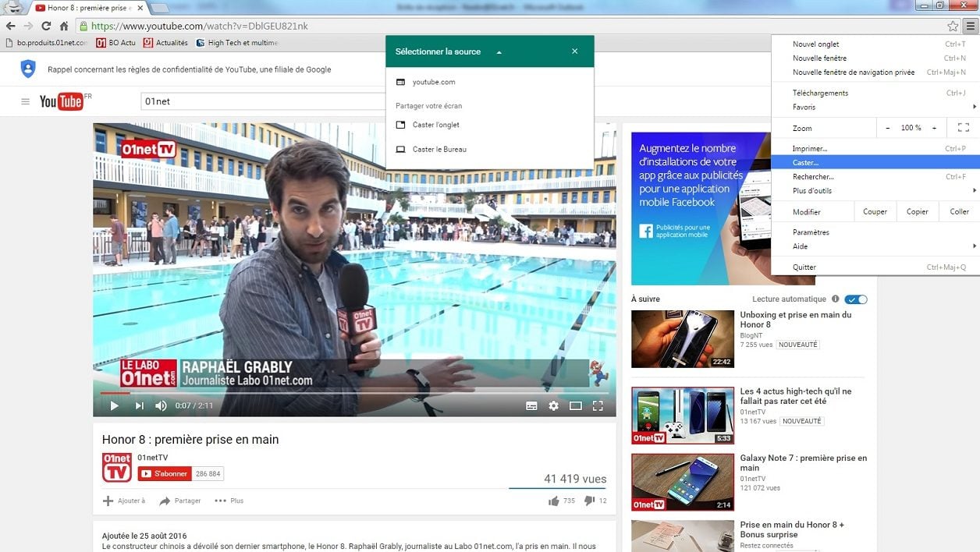The height and width of the screenshot is (552, 980).
Task: Enter fullscreen mode in video player
Action: pyautogui.click(x=598, y=405)
